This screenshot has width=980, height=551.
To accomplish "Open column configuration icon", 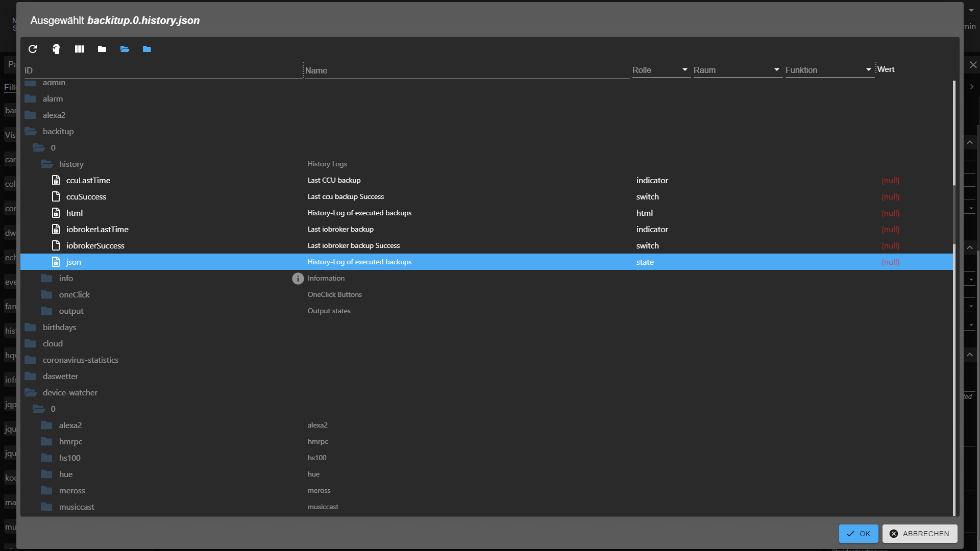I will 80,49.
